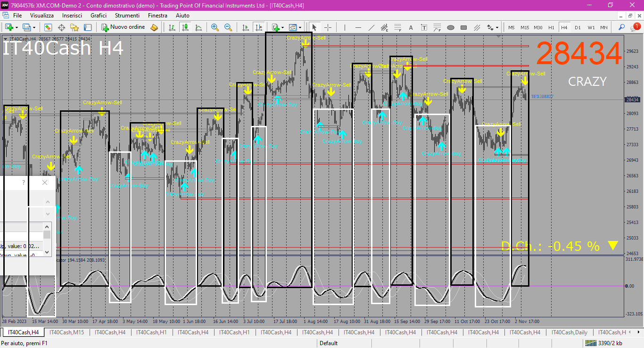
Task: Open the profiles icon
Action: point(26,27)
